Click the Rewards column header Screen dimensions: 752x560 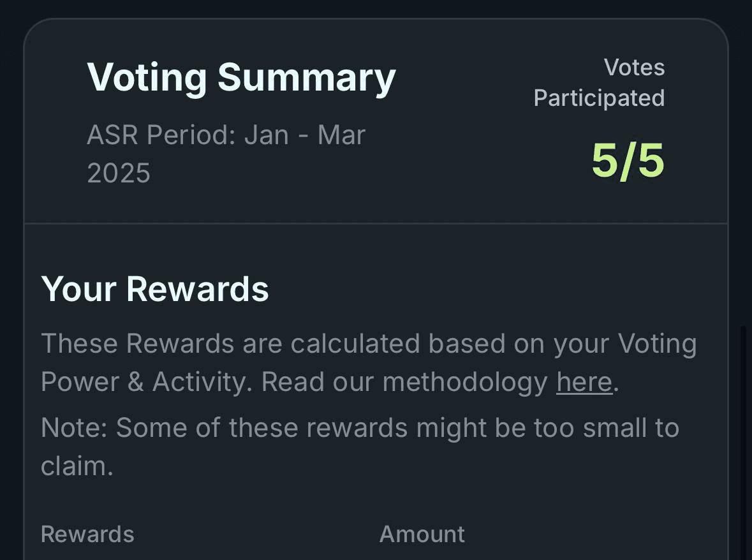pos(87,534)
